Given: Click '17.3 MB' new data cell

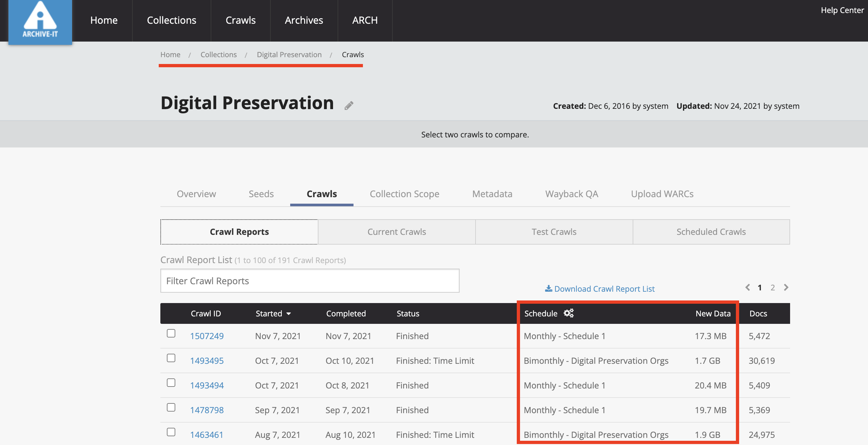Looking at the screenshot, I should pyautogui.click(x=710, y=336).
